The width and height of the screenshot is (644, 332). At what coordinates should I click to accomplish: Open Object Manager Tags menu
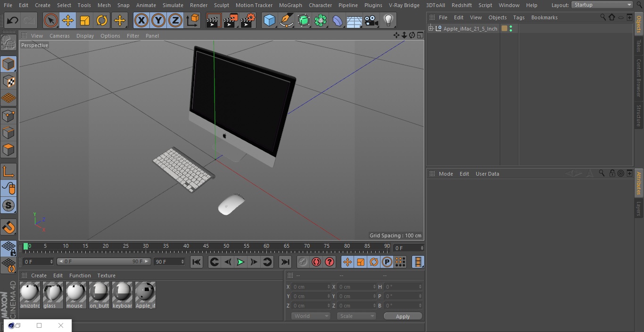519,17
